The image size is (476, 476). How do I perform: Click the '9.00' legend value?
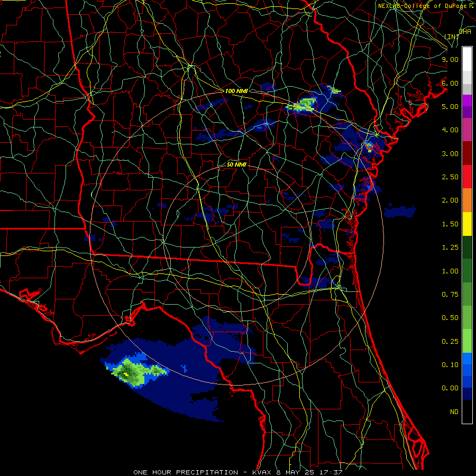450,59
